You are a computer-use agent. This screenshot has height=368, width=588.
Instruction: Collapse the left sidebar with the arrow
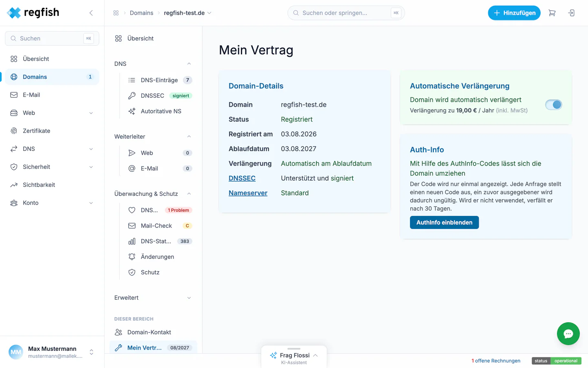[91, 13]
